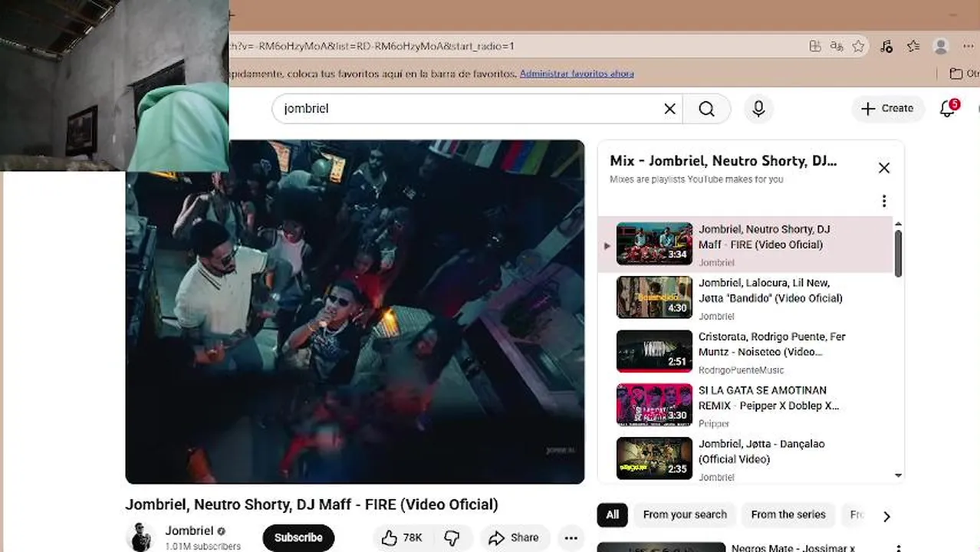
Task: Open the favorites bar folder
Action: 963,74
